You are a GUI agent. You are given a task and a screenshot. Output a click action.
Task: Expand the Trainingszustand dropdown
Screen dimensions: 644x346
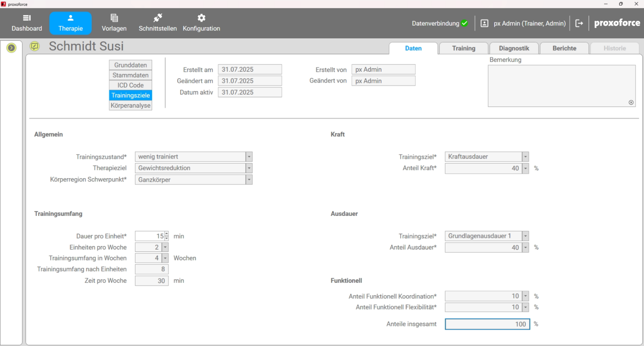(x=249, y=157)
